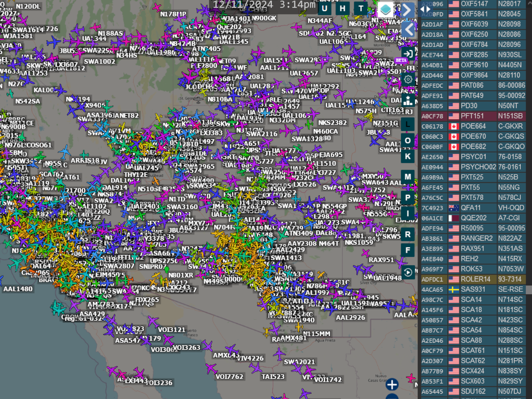This screenshot has width=532, height=399.
Task: Select callsign ROLER14 in the aircraft list
Action: pos(475,279)
